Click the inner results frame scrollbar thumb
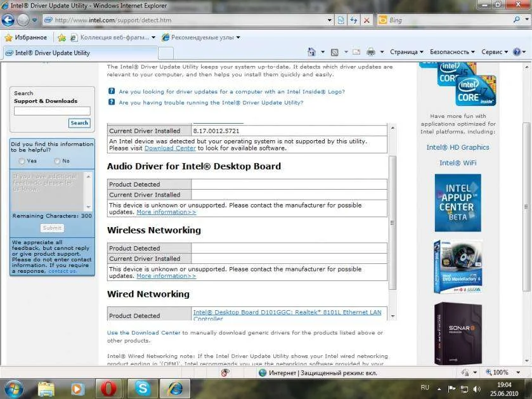Image resolution: width=532 pixels, height=399 pixels. (393, 223)
